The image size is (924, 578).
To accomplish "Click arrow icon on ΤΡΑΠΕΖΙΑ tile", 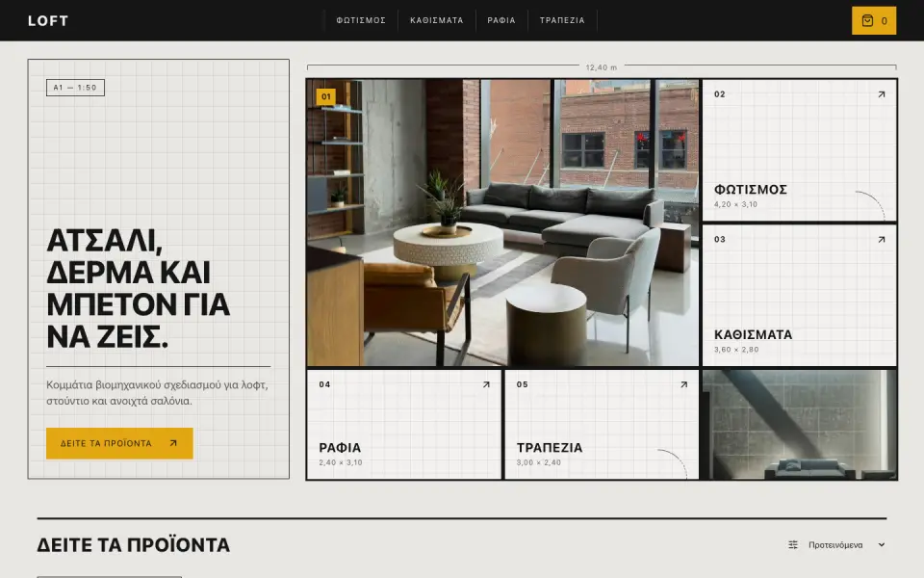I will [x=683, y=384].
